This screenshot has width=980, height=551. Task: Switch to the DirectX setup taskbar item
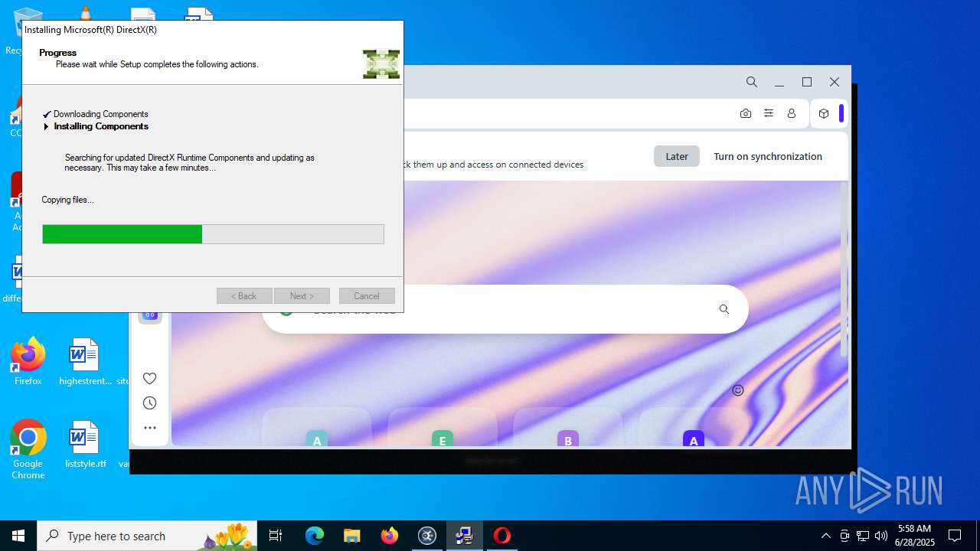click(464, 536)
